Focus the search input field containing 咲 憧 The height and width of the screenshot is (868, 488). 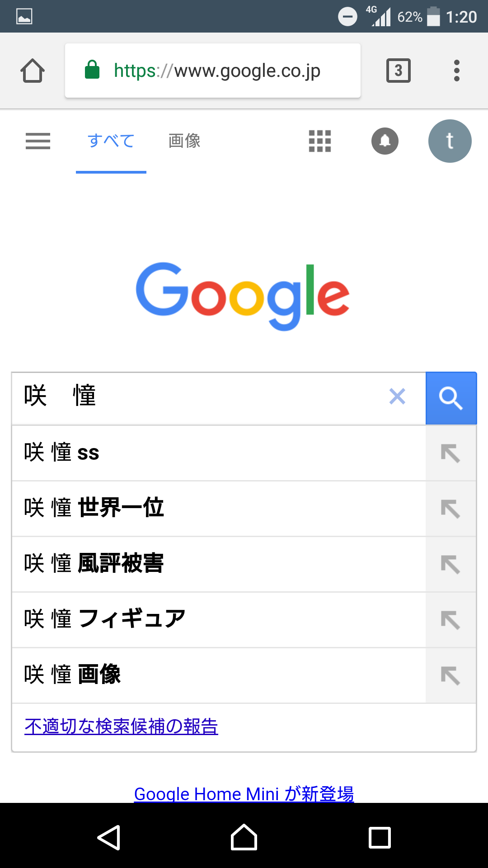(199, 396)
